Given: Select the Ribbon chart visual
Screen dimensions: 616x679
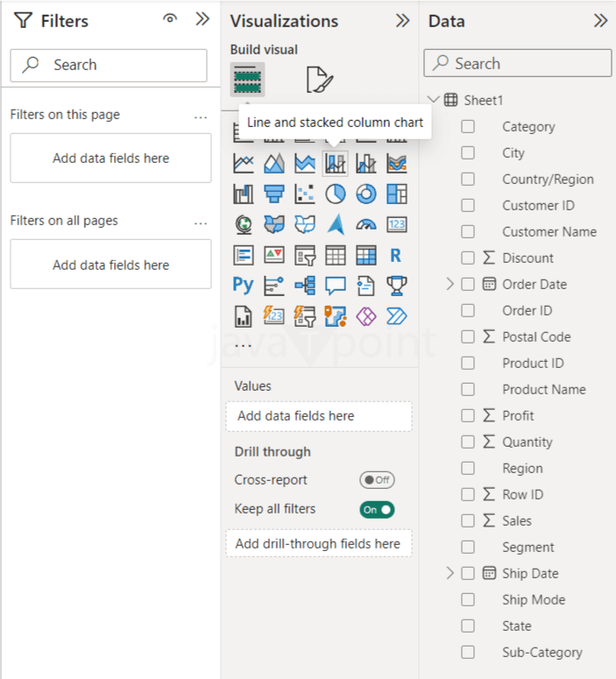Looking at the screenshot, I should pyautogui.click(x=397, y=163).
